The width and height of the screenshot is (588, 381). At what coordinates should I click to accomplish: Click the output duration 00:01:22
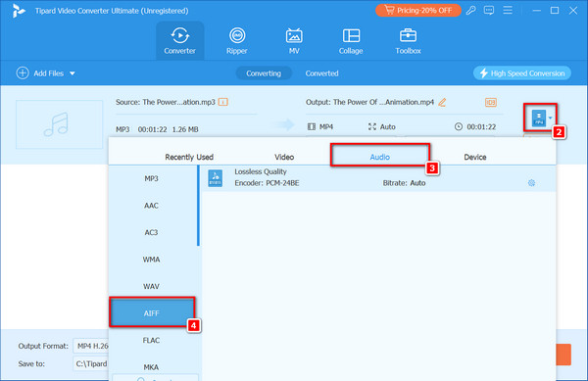point(481,127)
